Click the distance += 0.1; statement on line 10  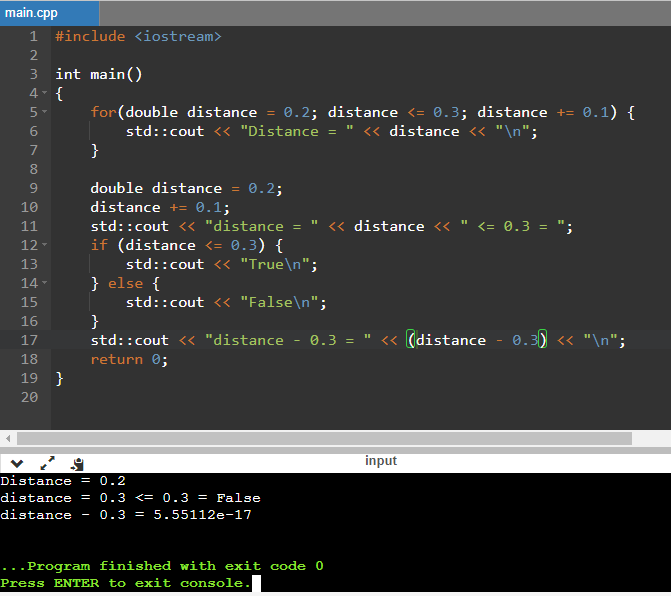coord(160,207)
